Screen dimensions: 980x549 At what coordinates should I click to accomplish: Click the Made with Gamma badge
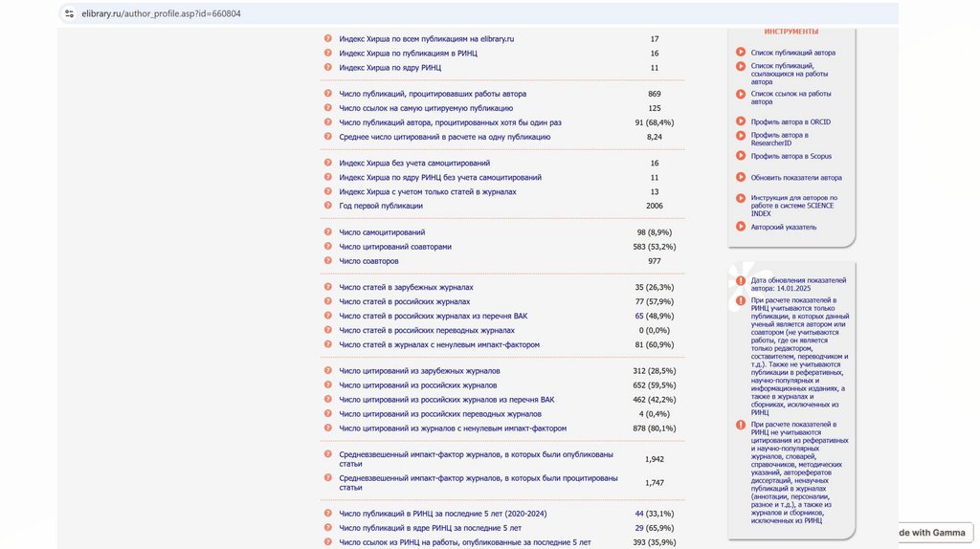pos(936,533)
